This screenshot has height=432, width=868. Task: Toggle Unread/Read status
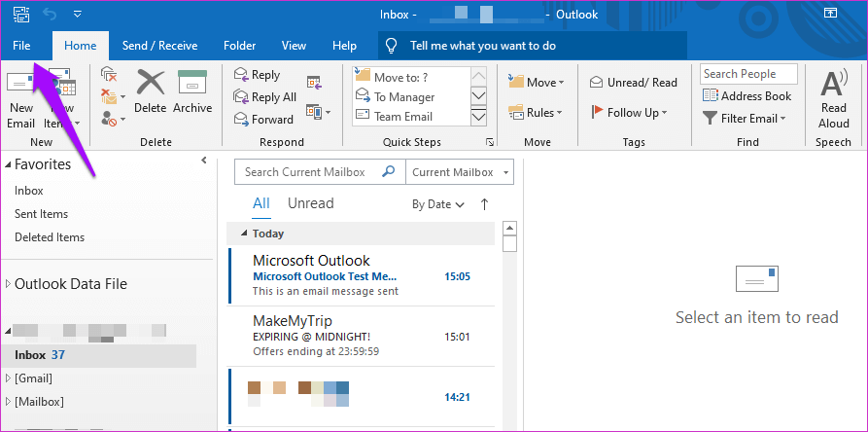(x=633, y=83)
